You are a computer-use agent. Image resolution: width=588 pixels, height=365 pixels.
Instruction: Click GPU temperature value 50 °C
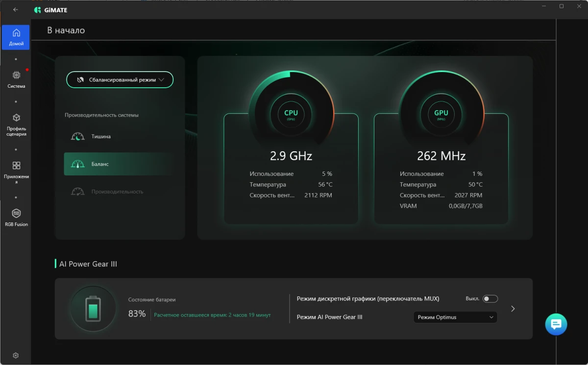(475, 185)
